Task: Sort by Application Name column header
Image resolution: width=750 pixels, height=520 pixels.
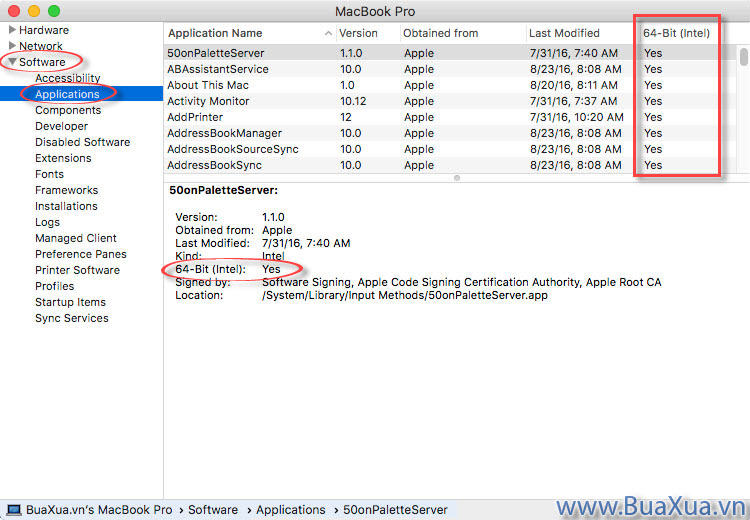Action: pyautogui.click(x=215, y=33)
